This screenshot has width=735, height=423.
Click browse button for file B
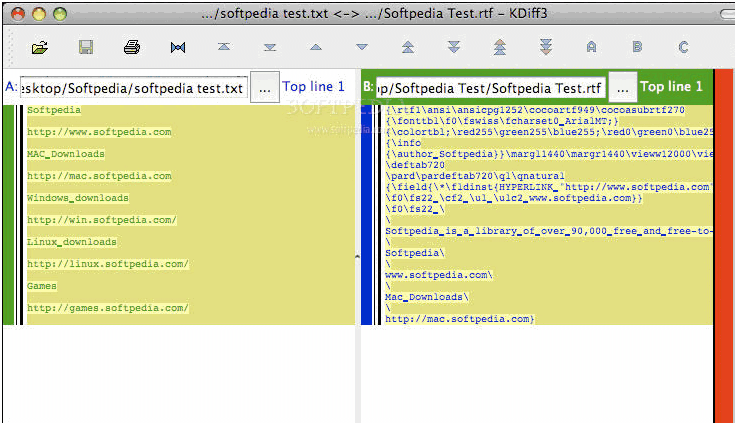pos(622,88)
